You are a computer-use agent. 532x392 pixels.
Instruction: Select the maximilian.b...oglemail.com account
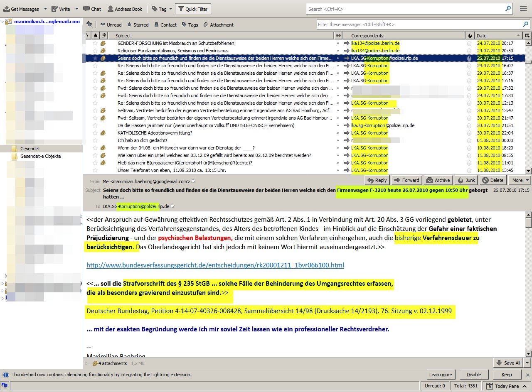pos(47,22)
